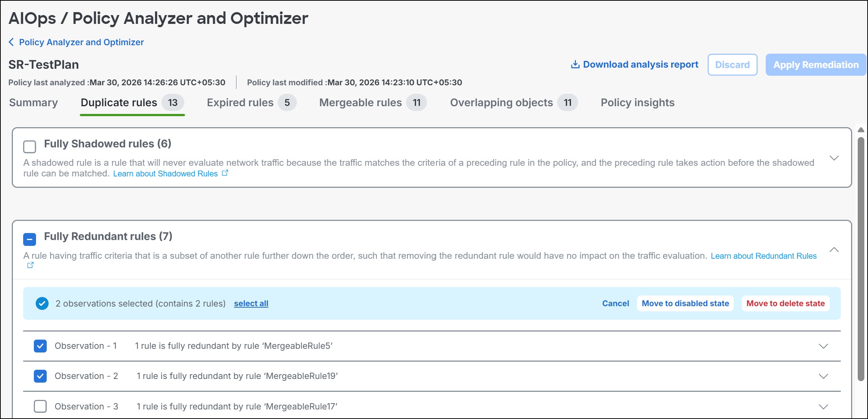Click the blue circular checkmark selection icon
868x419 pixels.
[x=42, y=304]
